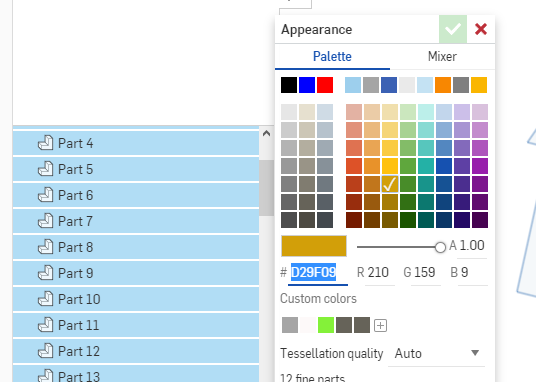536x382 pixels.
Task: Click the Part 7 part icon
Action: [45, 221]
